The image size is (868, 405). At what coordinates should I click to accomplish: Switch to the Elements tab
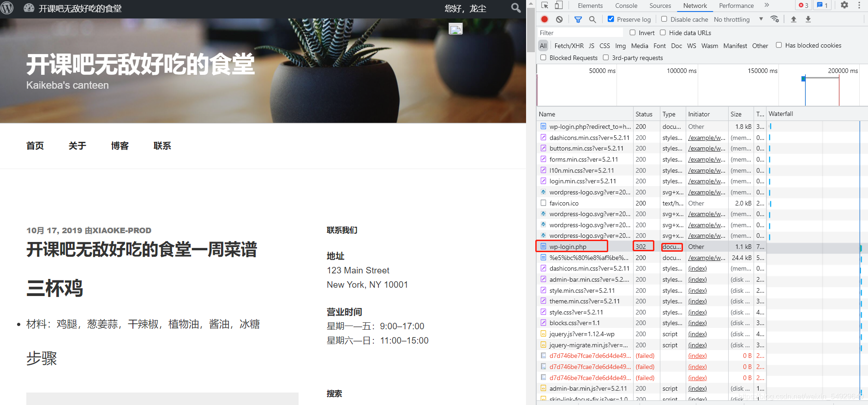click(590, 6)
